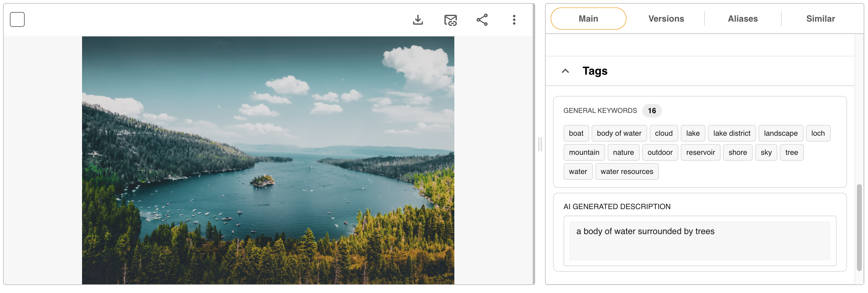Viewport: 868px width, 293px height.
Task: Pick the 'lake' keyword tag
Action: click(x=693, y=133)
